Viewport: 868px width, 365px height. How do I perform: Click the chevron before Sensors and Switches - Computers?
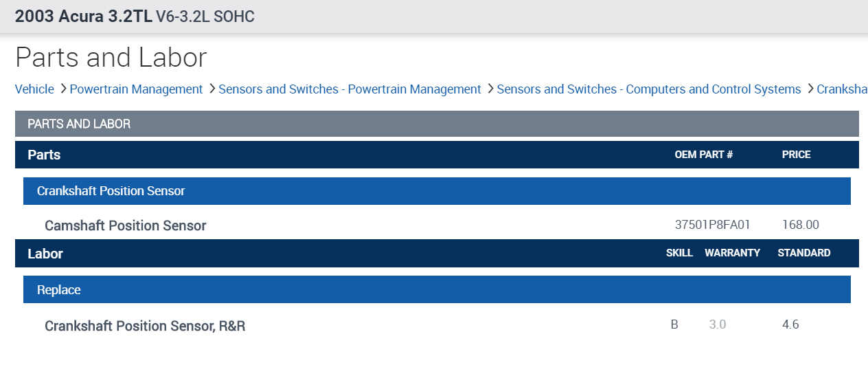point(490,89)
